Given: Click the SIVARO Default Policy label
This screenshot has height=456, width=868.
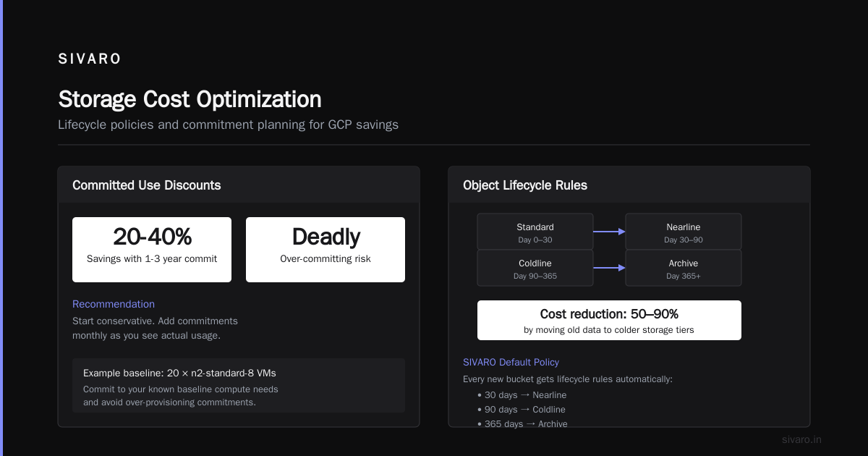Looking at the screenshot, I should (x=511, y=362).
